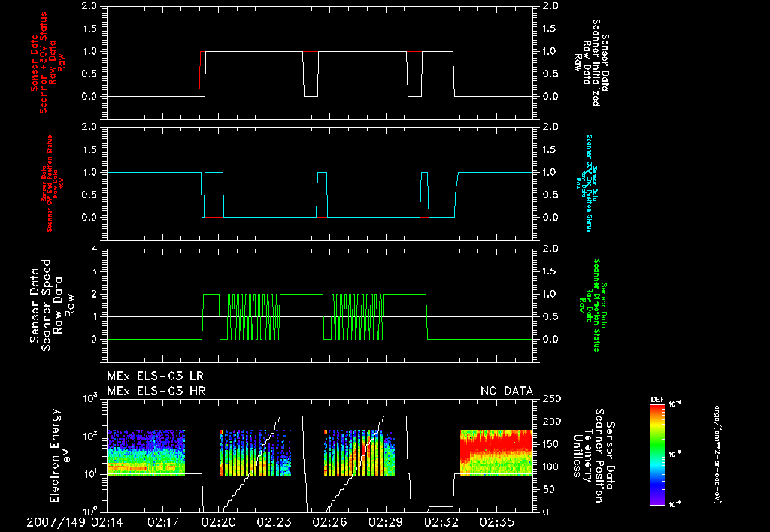Click the '02:26' time axis label

coord(329,521)
